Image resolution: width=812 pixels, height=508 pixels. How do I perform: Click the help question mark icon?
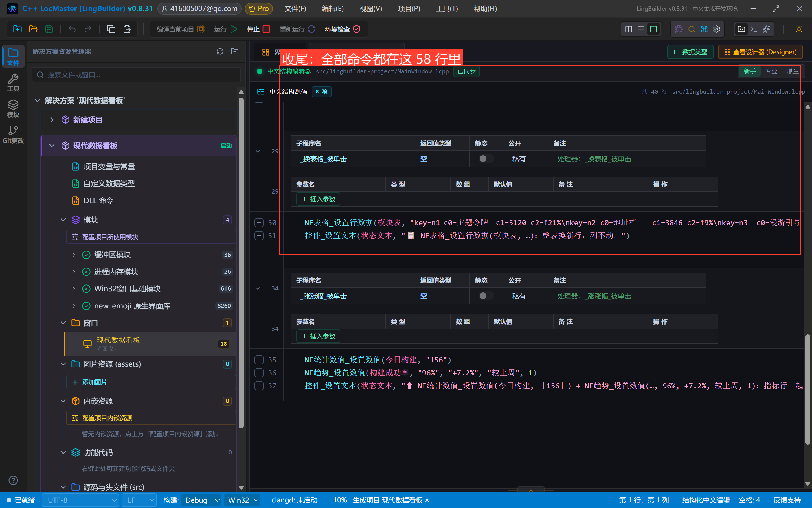click(13, 480)
